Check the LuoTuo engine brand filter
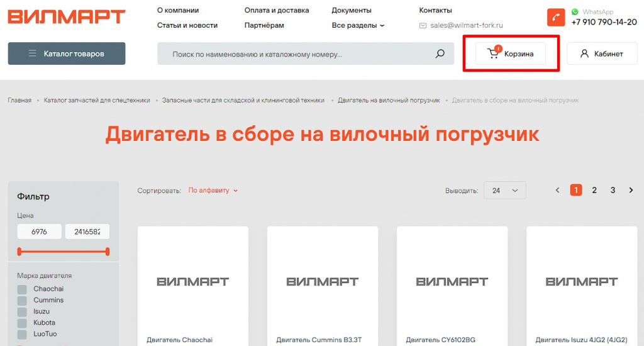Viewport: 644px width, 346px height. pyautogui.click(x=22, y=334)
